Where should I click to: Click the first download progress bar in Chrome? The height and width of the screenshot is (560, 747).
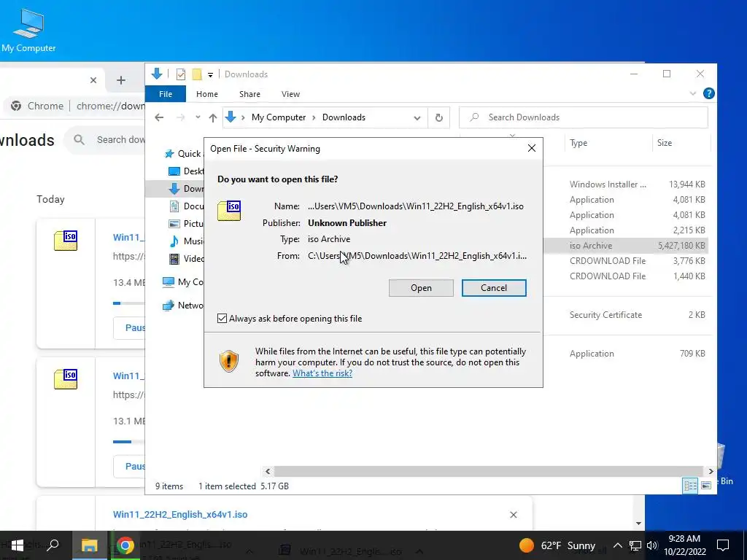(x=128, y=303)
